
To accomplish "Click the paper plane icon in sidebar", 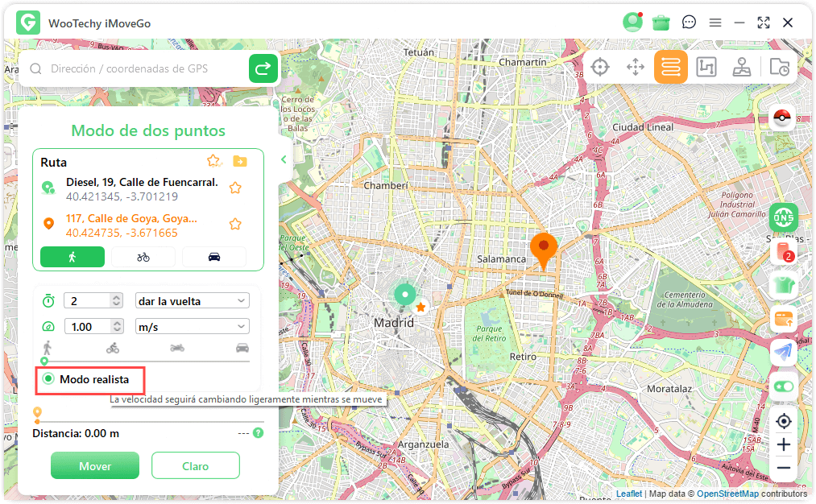I will [x=783, y=353].
